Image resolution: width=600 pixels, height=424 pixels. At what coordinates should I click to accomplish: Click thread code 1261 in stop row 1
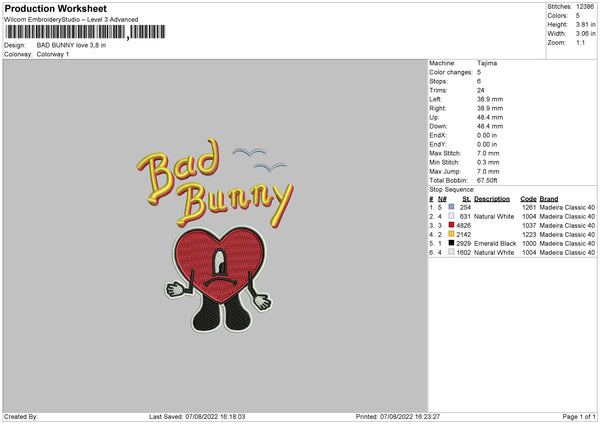(529, 207)
